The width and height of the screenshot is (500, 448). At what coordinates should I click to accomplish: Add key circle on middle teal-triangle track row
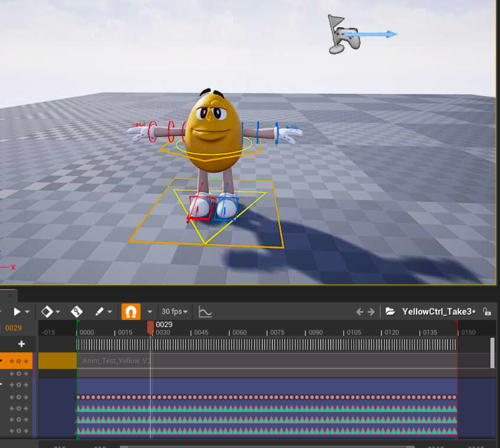[19, 420]
